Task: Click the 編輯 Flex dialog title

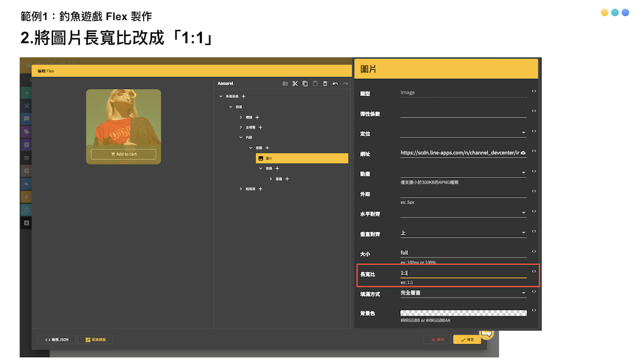Action: pyautogui.click(x=46, y=71)
